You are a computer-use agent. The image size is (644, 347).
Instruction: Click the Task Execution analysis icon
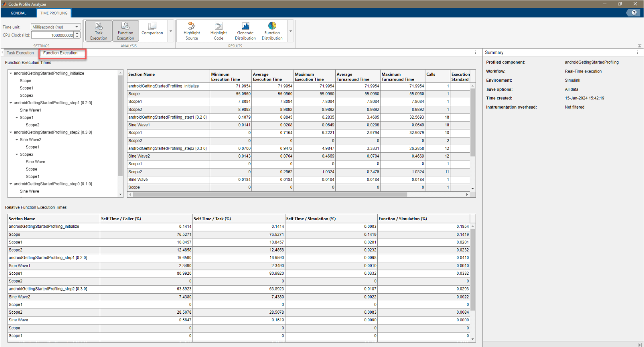coord(99,30)
